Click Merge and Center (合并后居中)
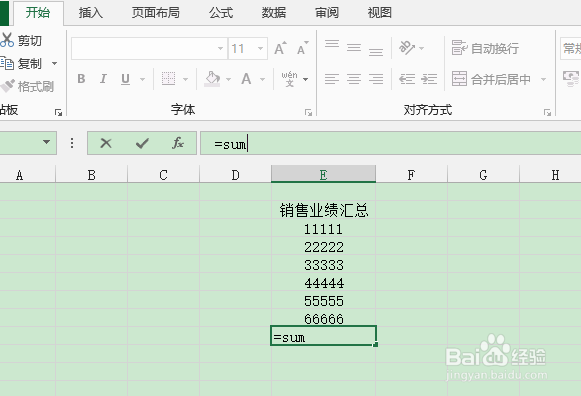581x396 pixels. 491,79
